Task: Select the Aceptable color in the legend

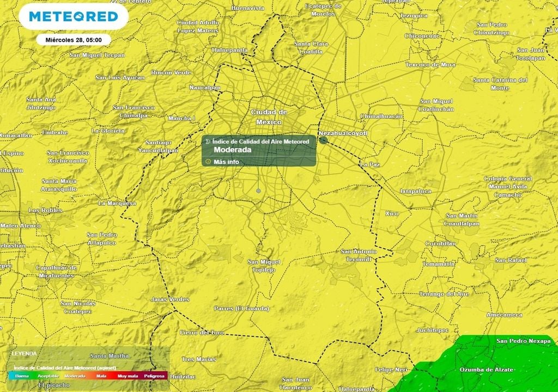Action: click(48, 376)
